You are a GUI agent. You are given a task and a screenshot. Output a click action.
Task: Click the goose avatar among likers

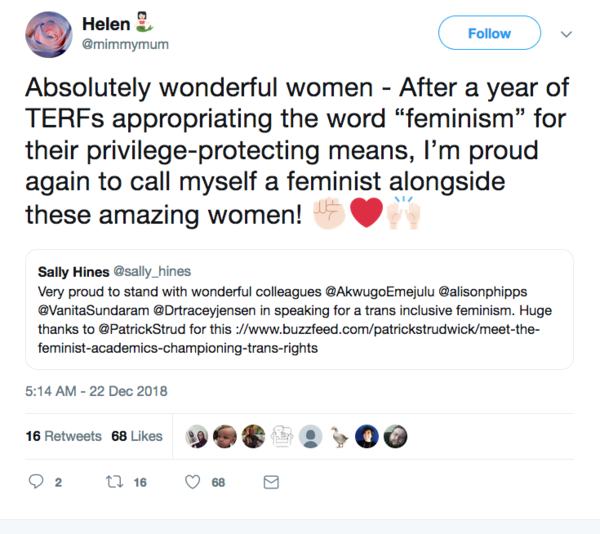pos(341,437)
